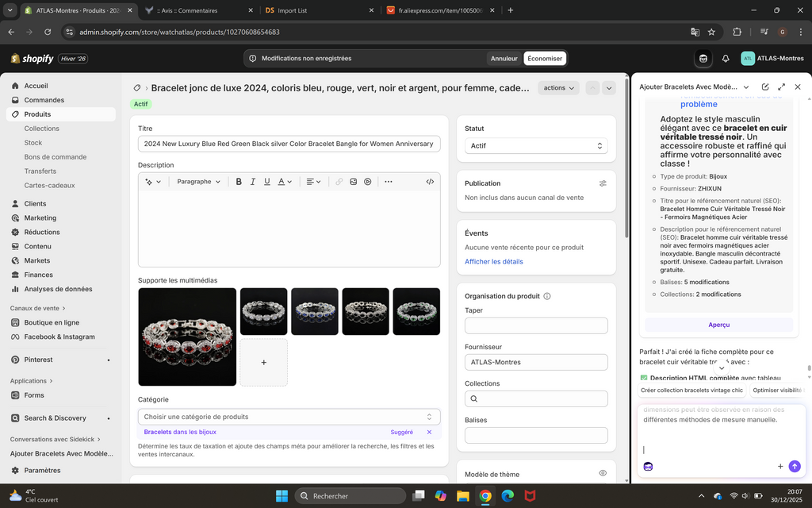Viewport: 812px width, 508px height.
Task: Open the Afficher les détails link
Action: point(493,262)
